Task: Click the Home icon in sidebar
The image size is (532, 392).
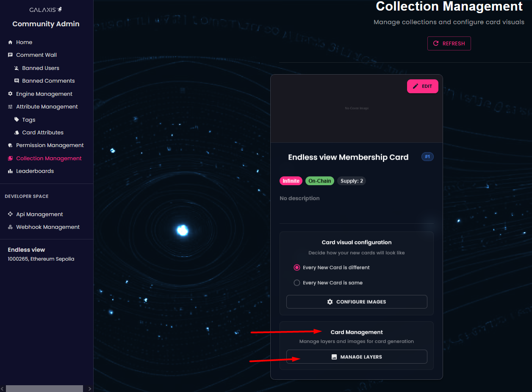Action: pyautogui.click(x=11, y=42)
